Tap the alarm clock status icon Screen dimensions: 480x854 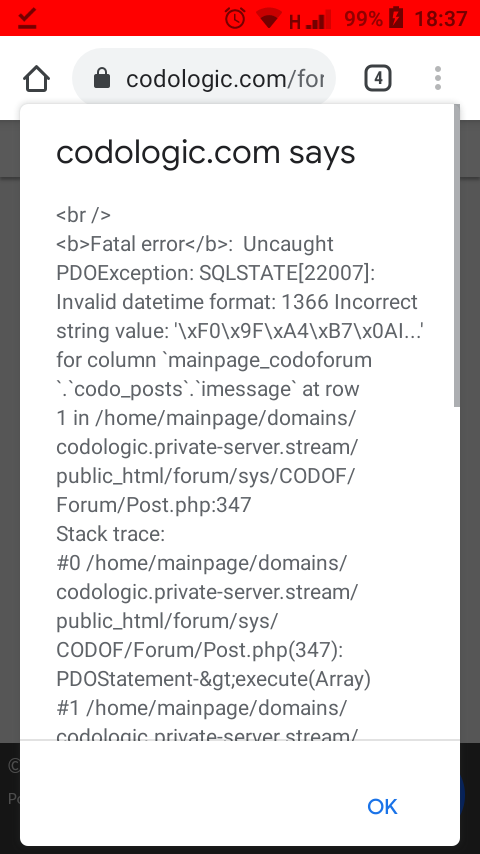(235, 19)
